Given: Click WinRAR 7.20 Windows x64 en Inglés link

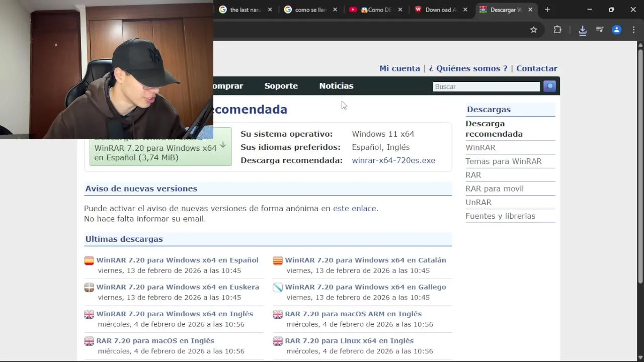Looking at the screenshot, I should click(x=175, y=314).
